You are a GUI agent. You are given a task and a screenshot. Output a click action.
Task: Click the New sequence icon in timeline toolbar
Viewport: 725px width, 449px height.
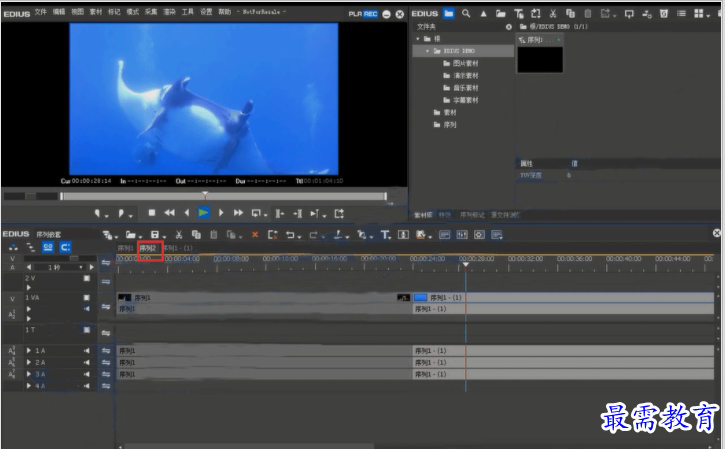(x=107, y=235)
